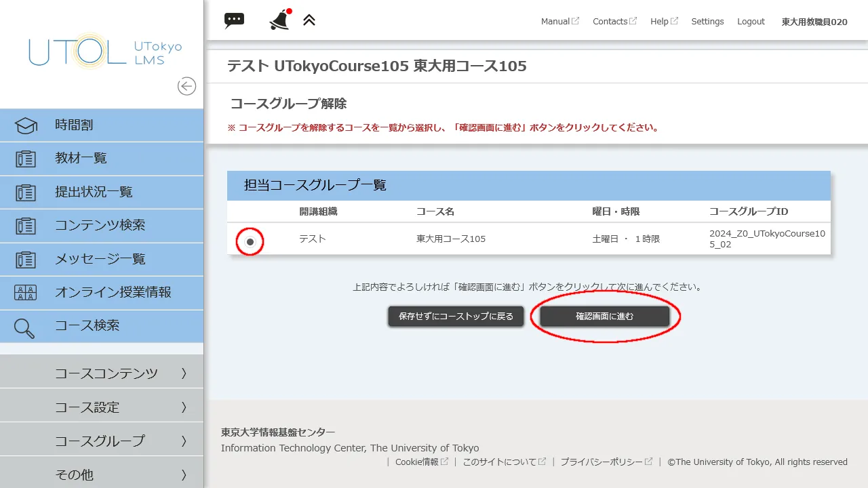Click Logout in the top menu
The height and width of the screenshot is (488, 868).
[751, 21]
